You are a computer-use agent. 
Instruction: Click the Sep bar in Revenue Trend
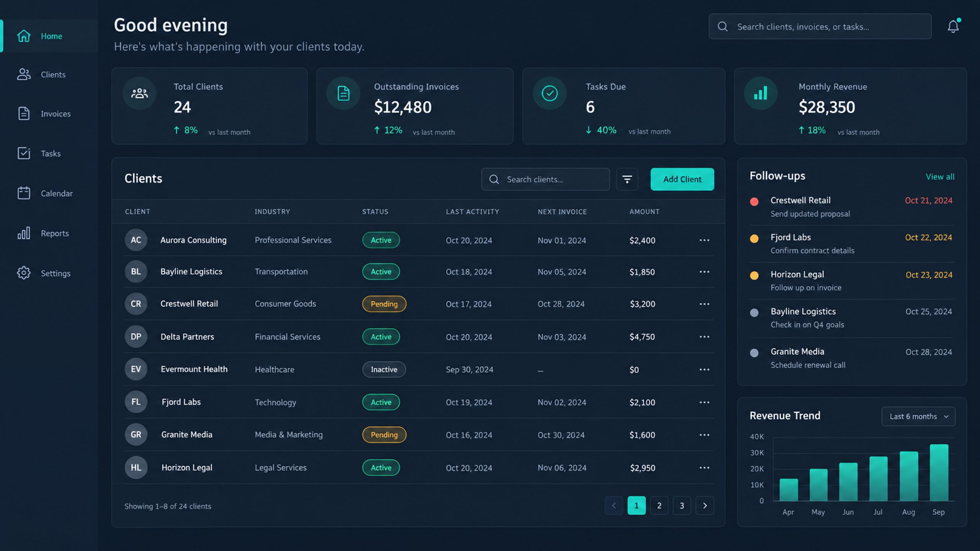coord(939,473)
